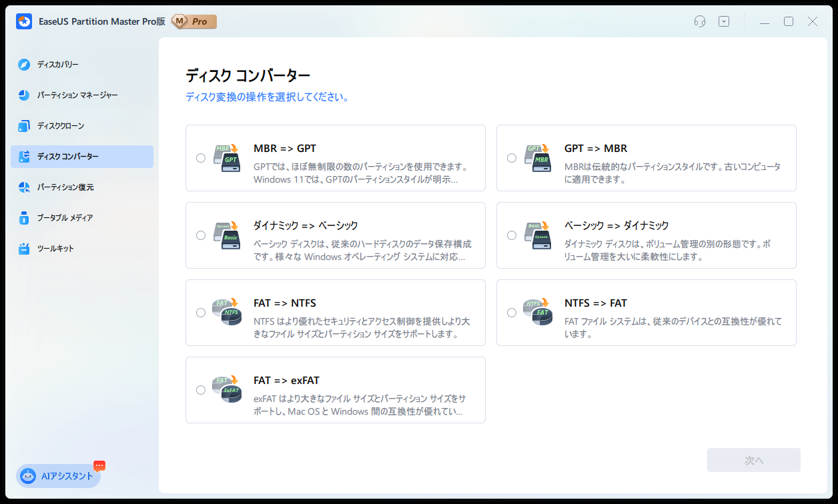This screenshot has width=838, height=504.
Task: Click the Disk Discovery sidebar icon
Action: point(25,65)
